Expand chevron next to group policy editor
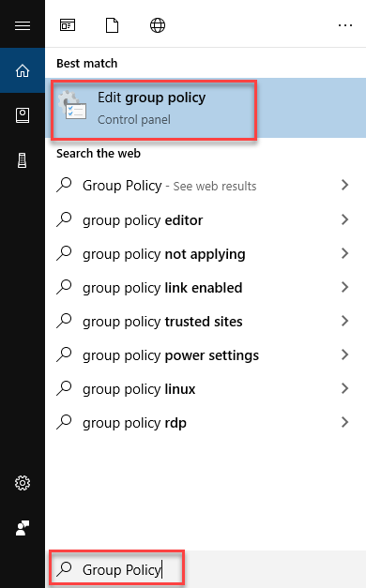The image size is (366, 588). click(345, 219)
